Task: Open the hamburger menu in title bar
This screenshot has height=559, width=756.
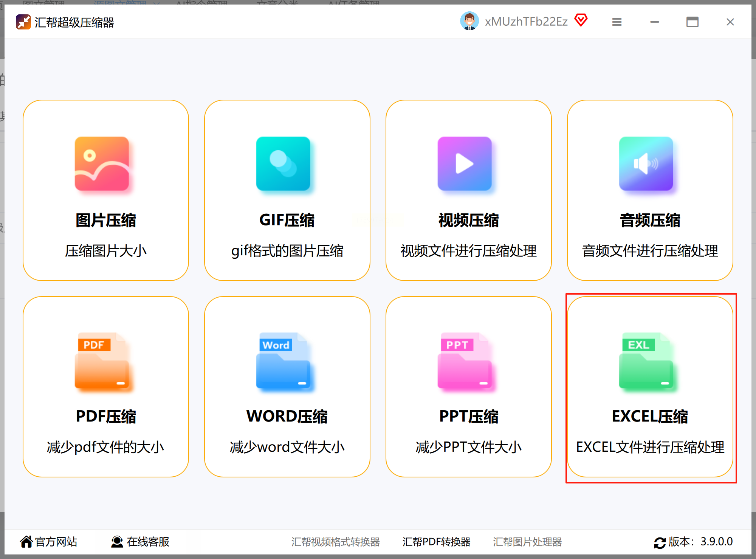Action: pyautogui.click(x=617, y=22)
